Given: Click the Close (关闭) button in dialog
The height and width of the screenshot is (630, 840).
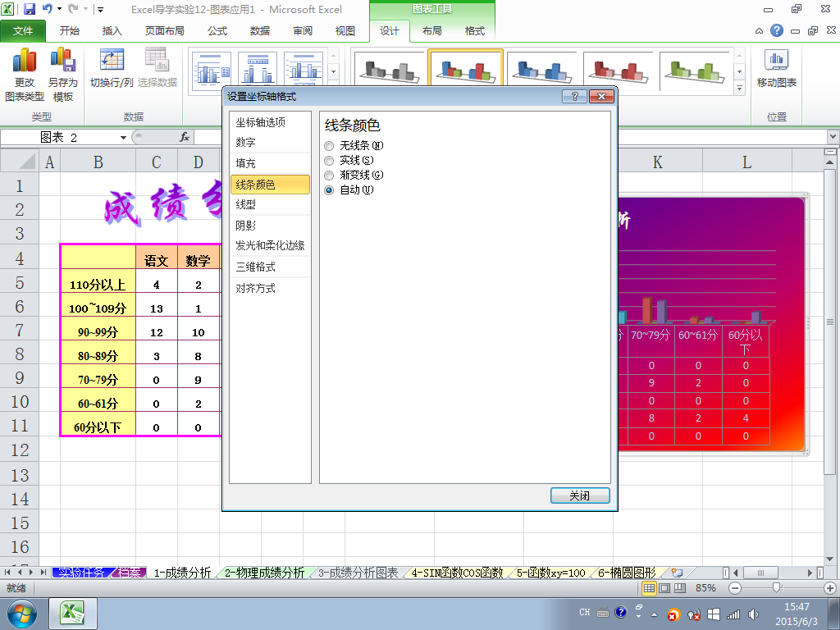Looking at the screenshot, I should click(580, 495).
